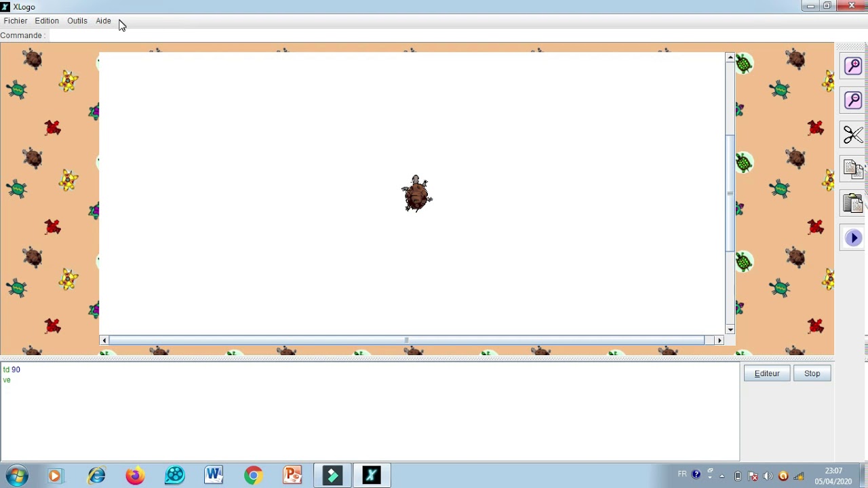Click the vertical scrollbar up arrow
868x488 pixels.
(x=730, y=58)
